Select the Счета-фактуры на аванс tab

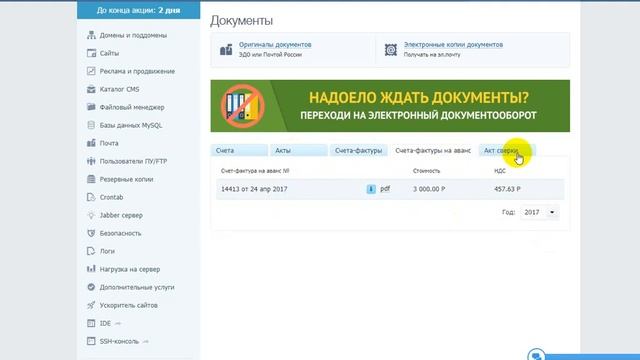pyautogui.click(x=433, y=151)
